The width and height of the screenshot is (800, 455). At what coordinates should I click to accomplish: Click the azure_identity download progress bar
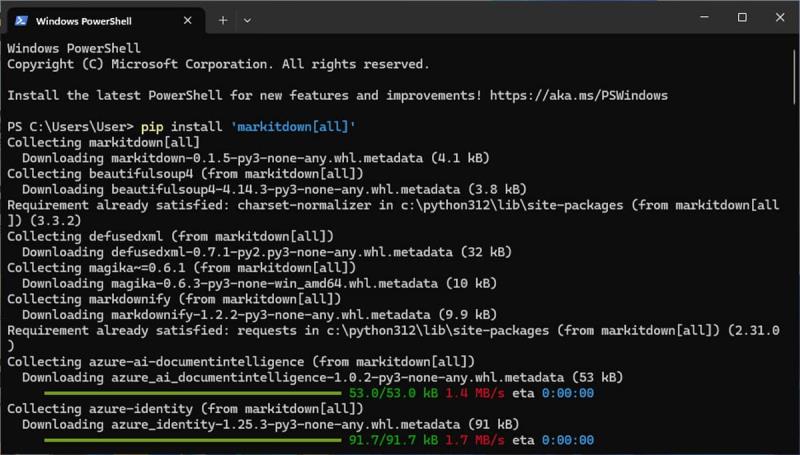191,440
